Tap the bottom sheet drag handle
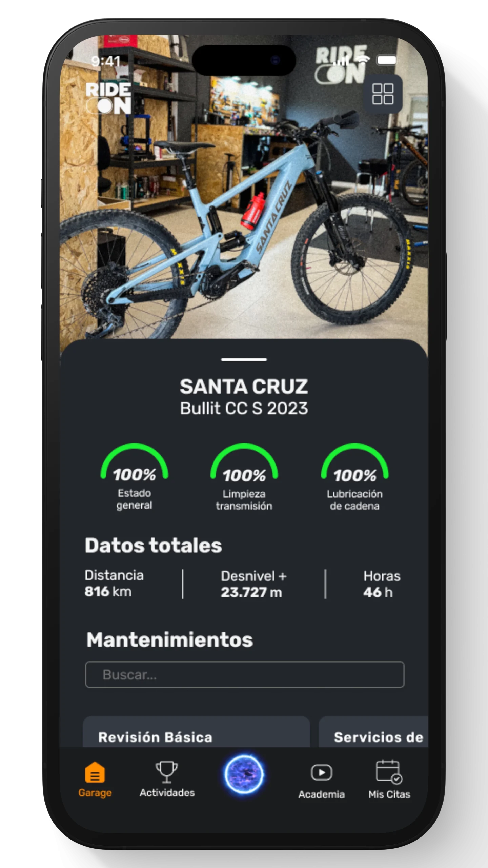The height and width of the screenshot is (868, 488). pyautogui.click(x=244, y=359)
